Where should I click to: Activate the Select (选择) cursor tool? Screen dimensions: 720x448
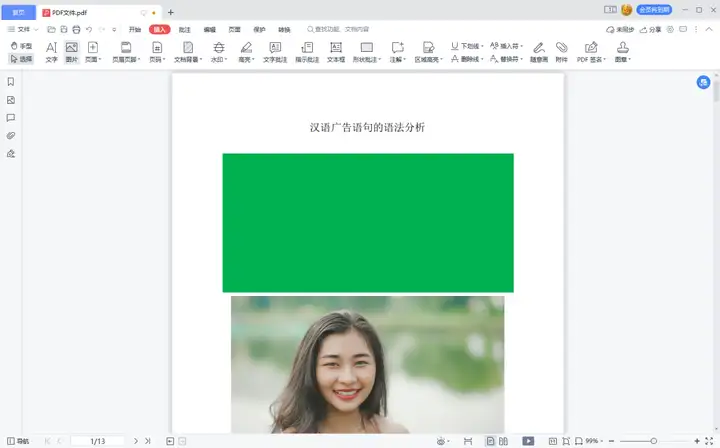point(21,59)
